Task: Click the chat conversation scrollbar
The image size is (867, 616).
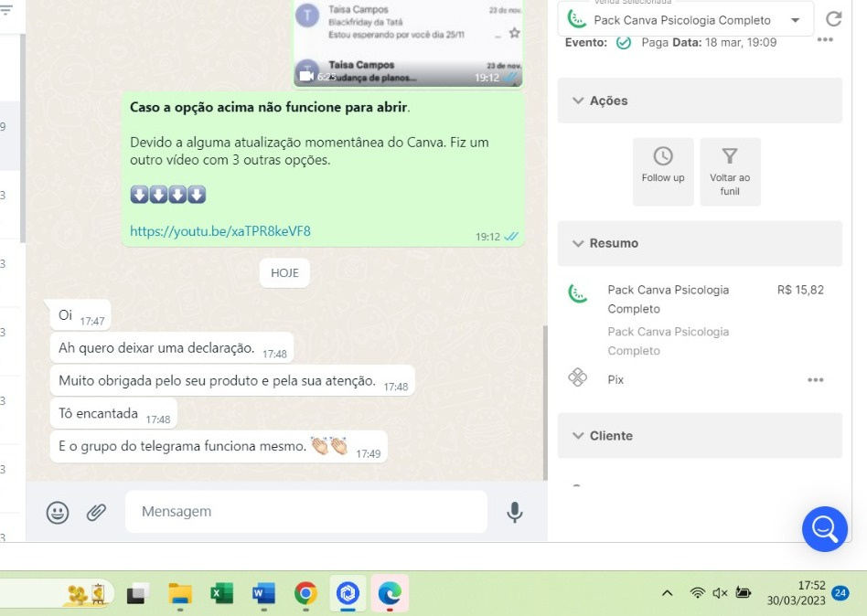Action: (x=545, y=402)
